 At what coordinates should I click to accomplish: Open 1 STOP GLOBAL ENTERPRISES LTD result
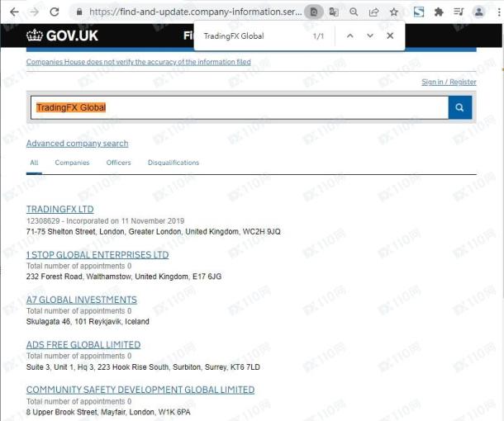click(97, 255)
